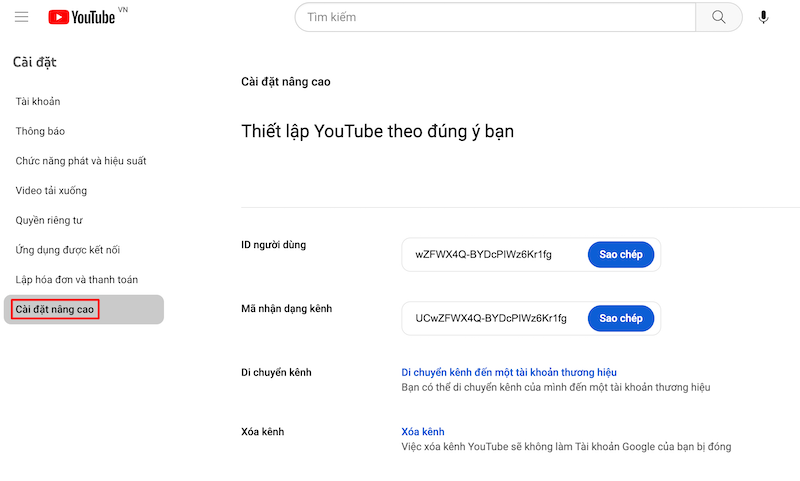The width and height of the screenshot is (800, 481).
Task: Click the Cài đặt page title
Action: 35,62
